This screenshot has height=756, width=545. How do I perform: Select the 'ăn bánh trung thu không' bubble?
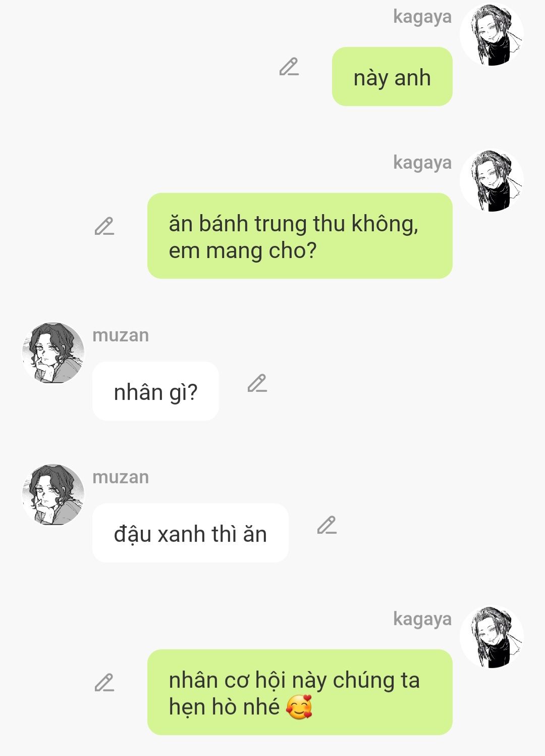[300, 236]
